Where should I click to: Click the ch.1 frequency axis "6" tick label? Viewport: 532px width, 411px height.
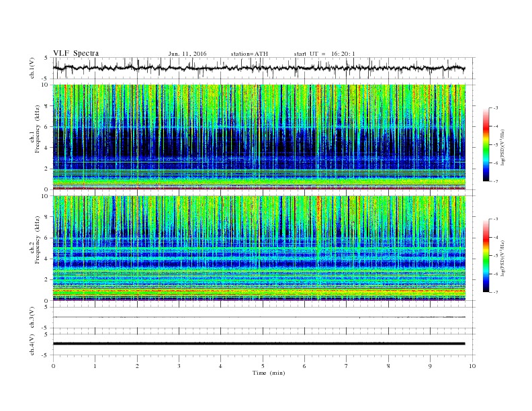click(x=46, y=127)
